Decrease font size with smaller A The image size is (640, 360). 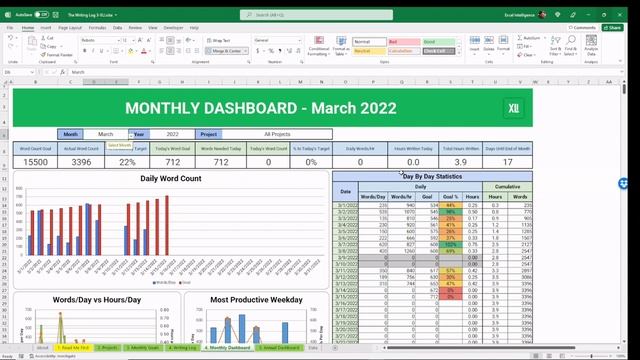point(149,40)
